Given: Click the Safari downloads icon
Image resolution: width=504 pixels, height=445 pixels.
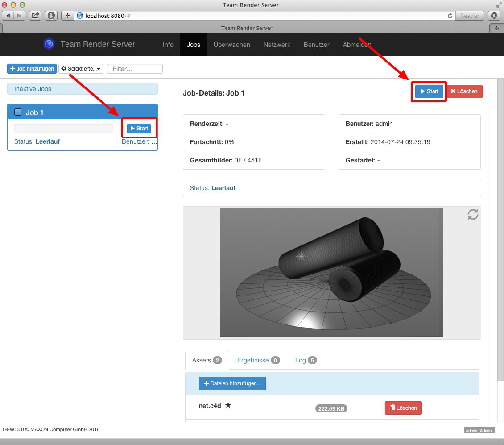Looking at the screenshot, I should tap(494, 16).
